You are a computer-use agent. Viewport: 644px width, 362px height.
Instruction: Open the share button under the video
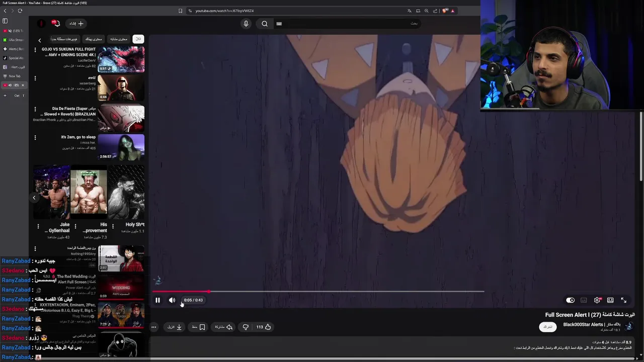(224, 327)
